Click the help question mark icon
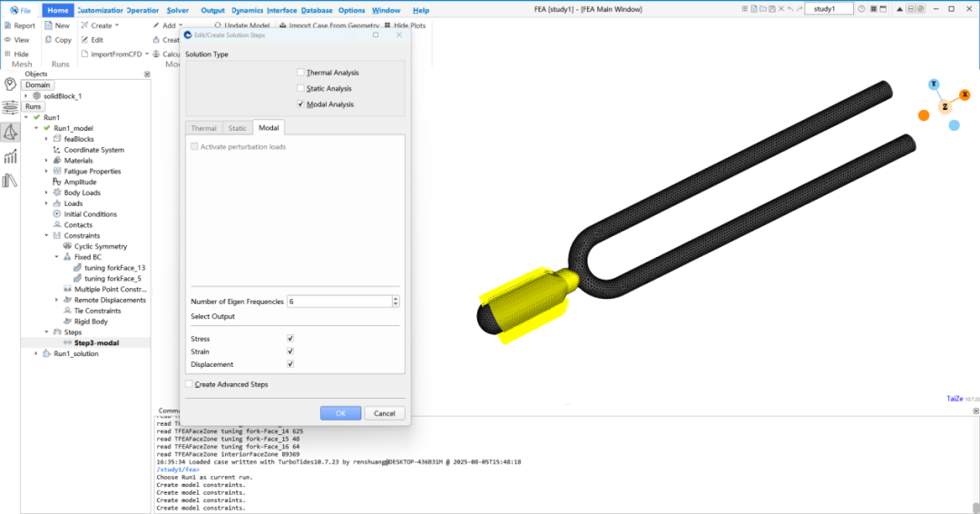Image resolution: width=980 pixels, height=514 pixels. 861,9
